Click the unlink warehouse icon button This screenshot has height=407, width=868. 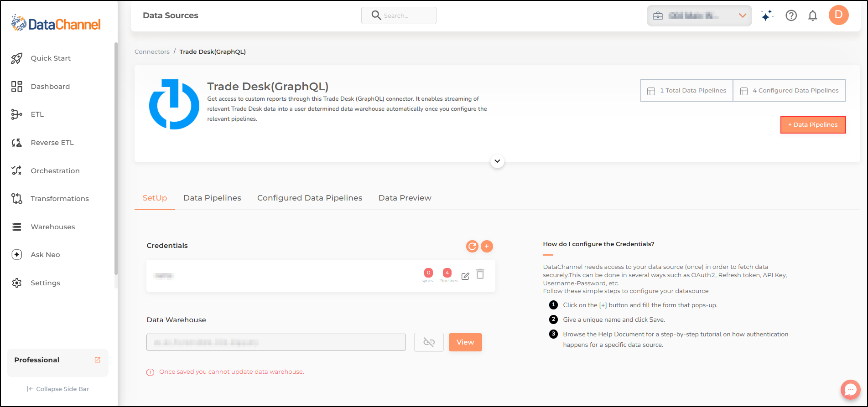429,342
